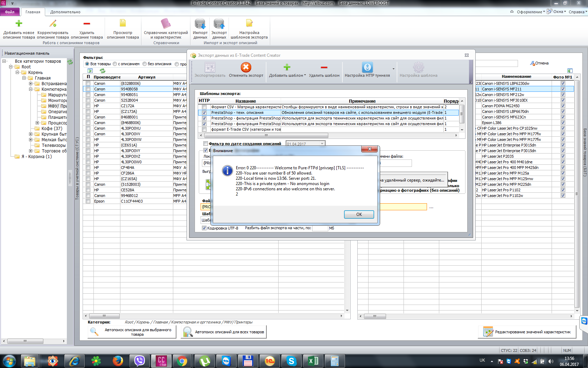Open Google Chrome from the taskbar
The height and width of the screenshot is (368, 588).
pyautogui.click(x=182, y=361)
